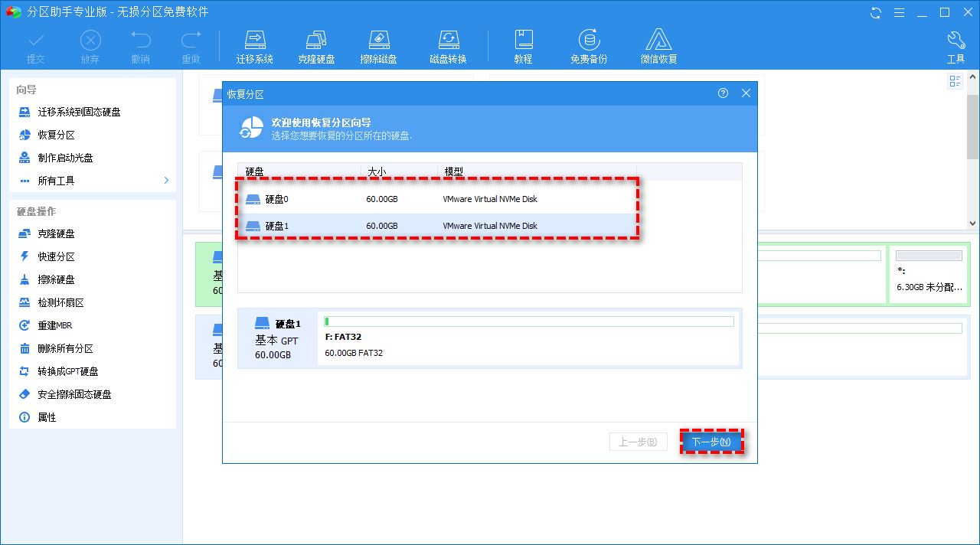
Task: Open the 克隆硬盘 tool from the top toolbar
Action: (x=316, y=44)
